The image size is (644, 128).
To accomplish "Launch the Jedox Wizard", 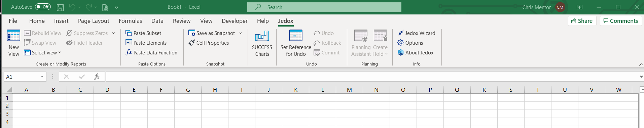I will 416,33.
